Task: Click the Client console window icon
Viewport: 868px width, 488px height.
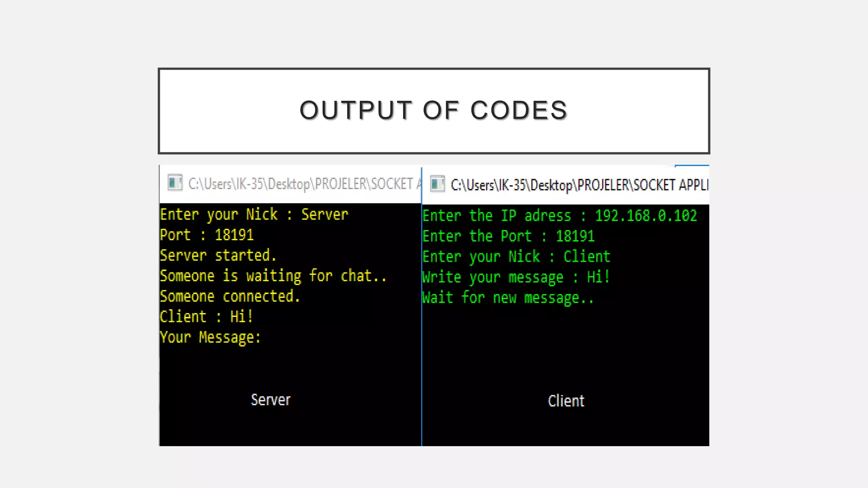Action: click(x=437, y=184)
